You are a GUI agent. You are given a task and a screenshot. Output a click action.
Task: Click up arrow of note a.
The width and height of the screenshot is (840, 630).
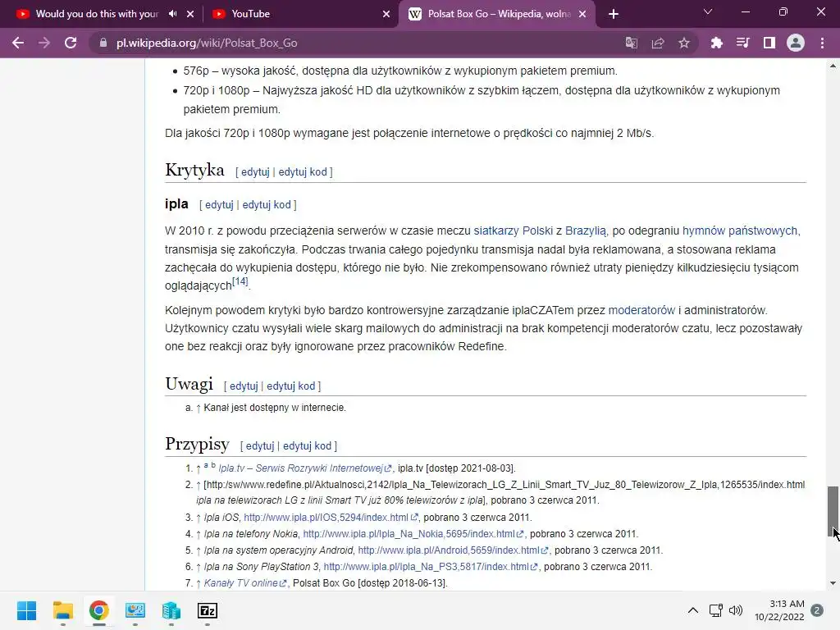pos(199,409)
